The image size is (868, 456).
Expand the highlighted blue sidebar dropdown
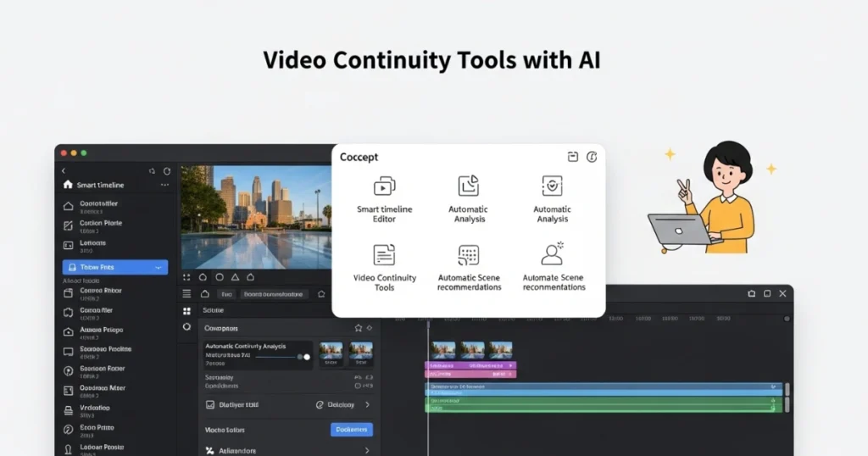pyautogui.click(x=158, y=267)
